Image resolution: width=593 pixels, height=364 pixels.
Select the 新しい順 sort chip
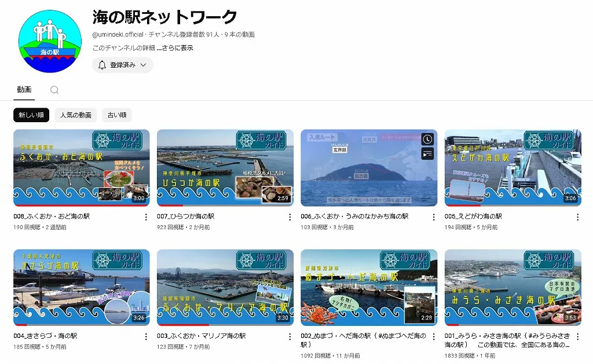(31, 115)
